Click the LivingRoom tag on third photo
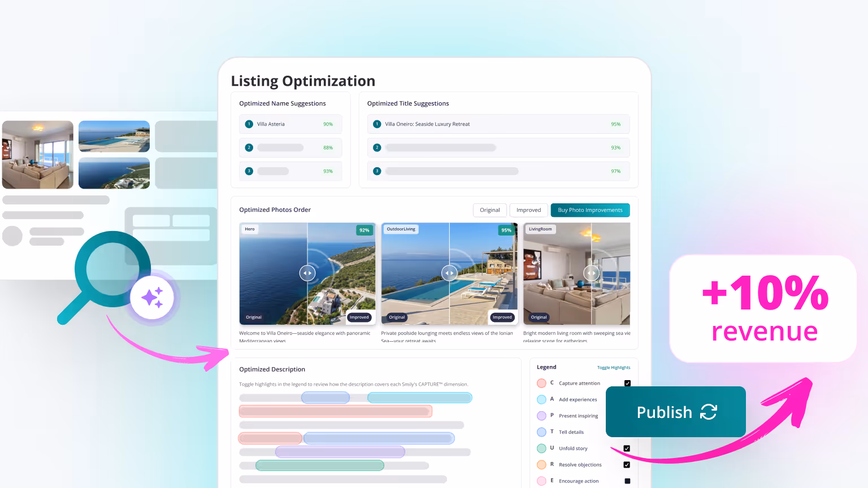868x488 pixels. [x=540, y=229]
